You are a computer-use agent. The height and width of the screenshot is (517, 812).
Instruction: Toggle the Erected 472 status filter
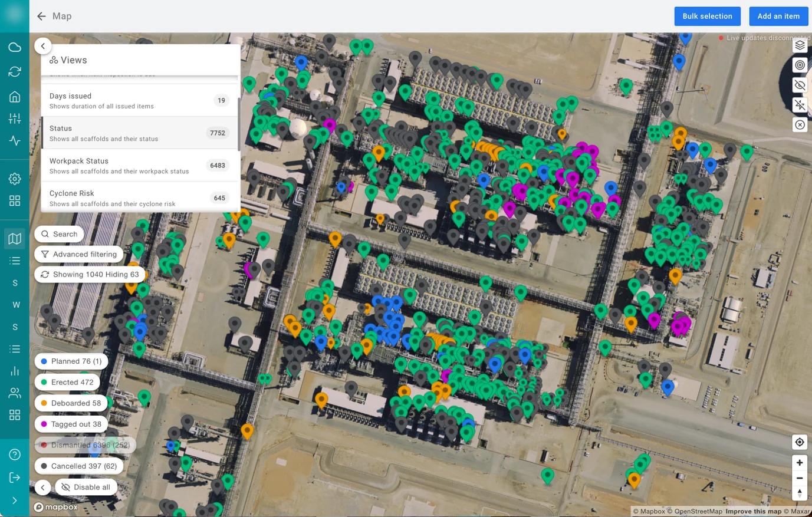(x=67, y=382)
